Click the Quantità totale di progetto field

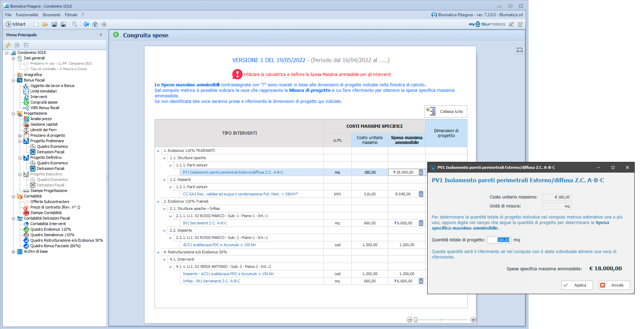tap(499, 240)
